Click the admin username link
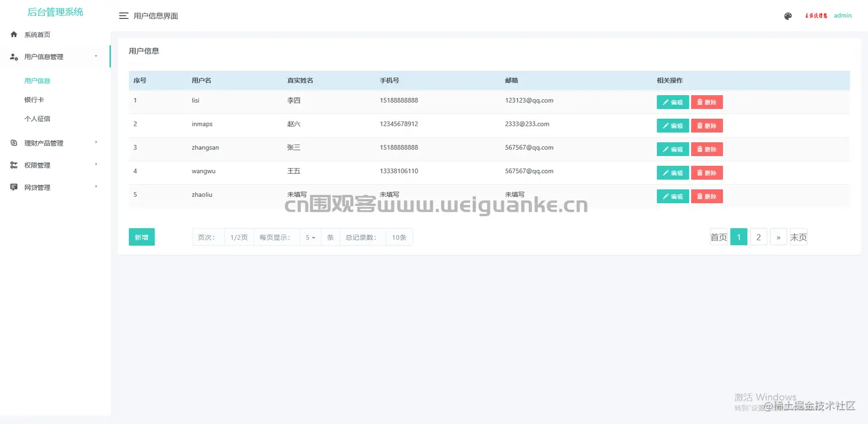This screenshot has width=868, height=424. 843,15
